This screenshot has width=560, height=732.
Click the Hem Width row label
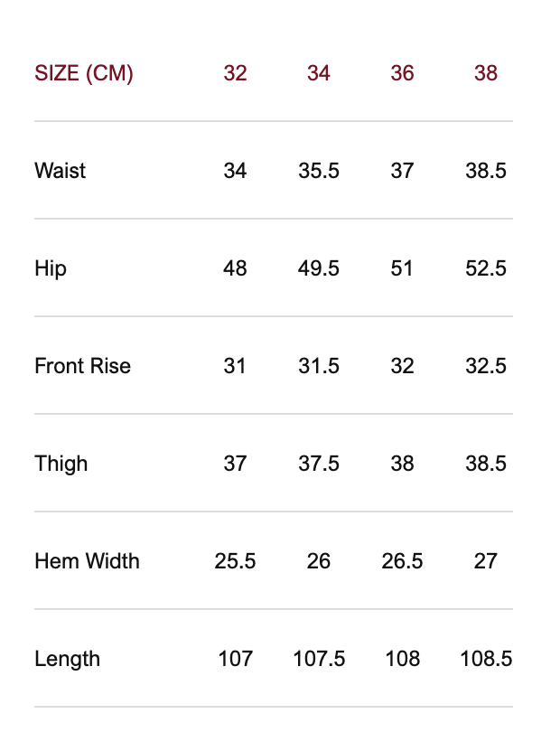tap(87, 561)
